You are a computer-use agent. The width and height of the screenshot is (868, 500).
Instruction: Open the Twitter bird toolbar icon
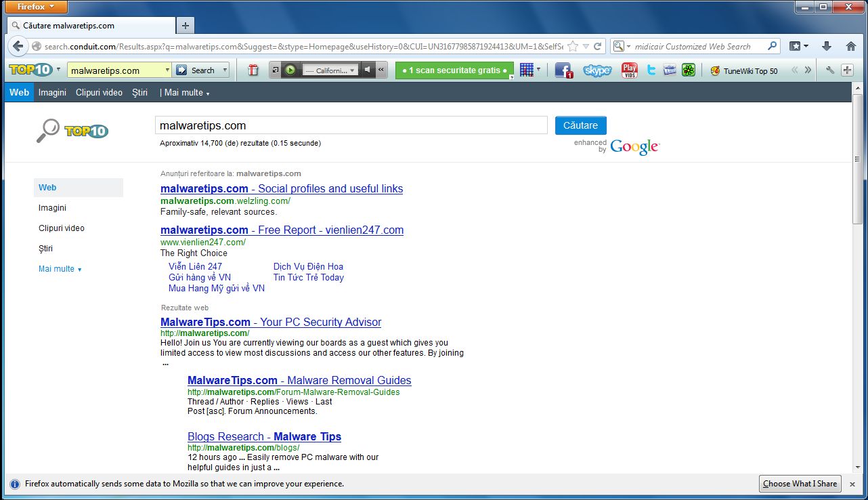651,70
